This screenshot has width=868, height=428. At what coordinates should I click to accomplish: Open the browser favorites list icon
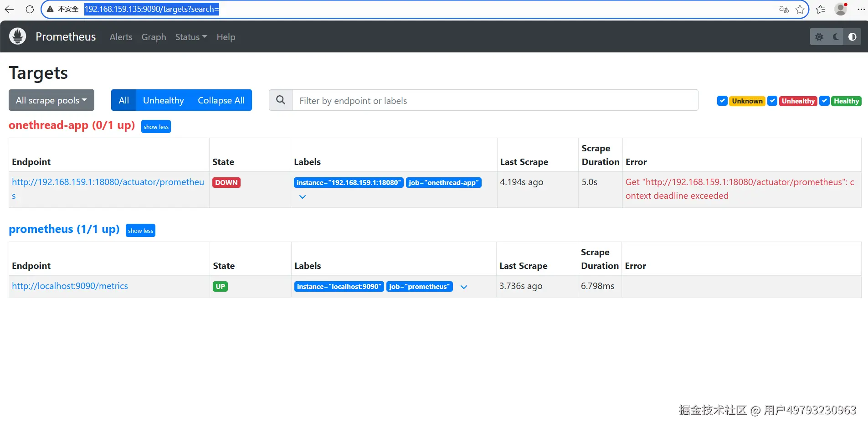point(821,9)
